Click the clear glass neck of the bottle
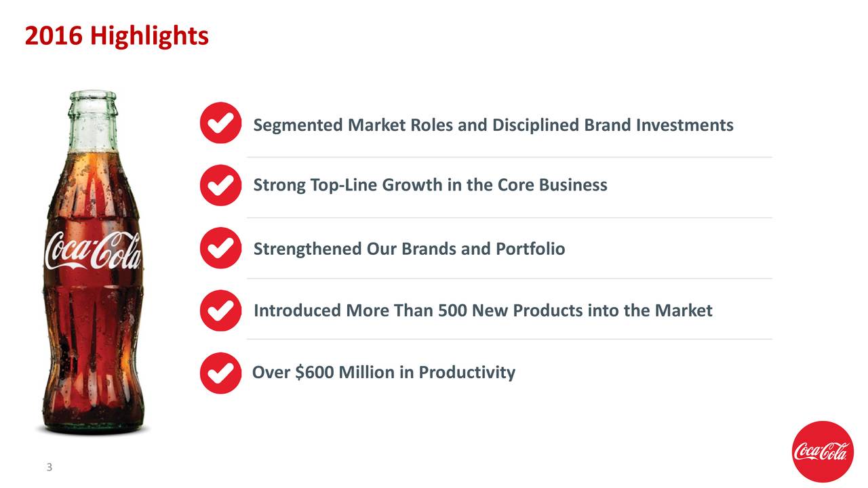The width and height of the screenshot is (868, 488). 93,122
